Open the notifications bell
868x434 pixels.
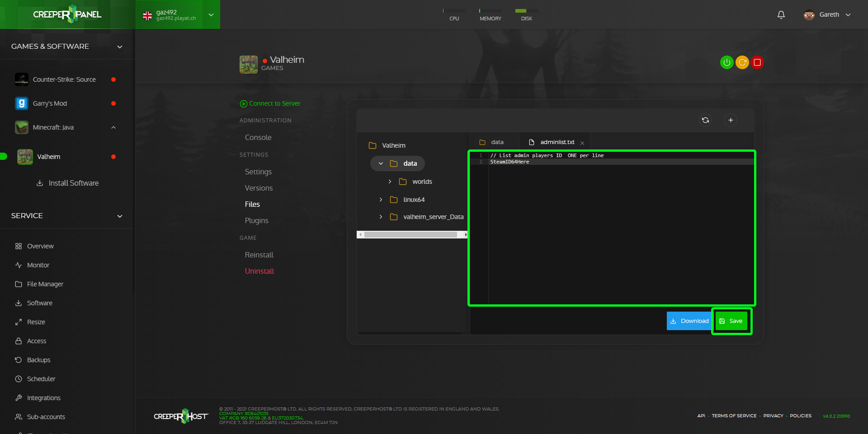pos(781,15)
